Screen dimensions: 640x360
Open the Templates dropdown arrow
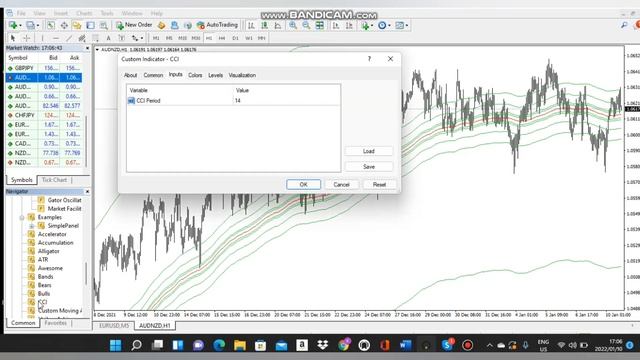point(407,26)
